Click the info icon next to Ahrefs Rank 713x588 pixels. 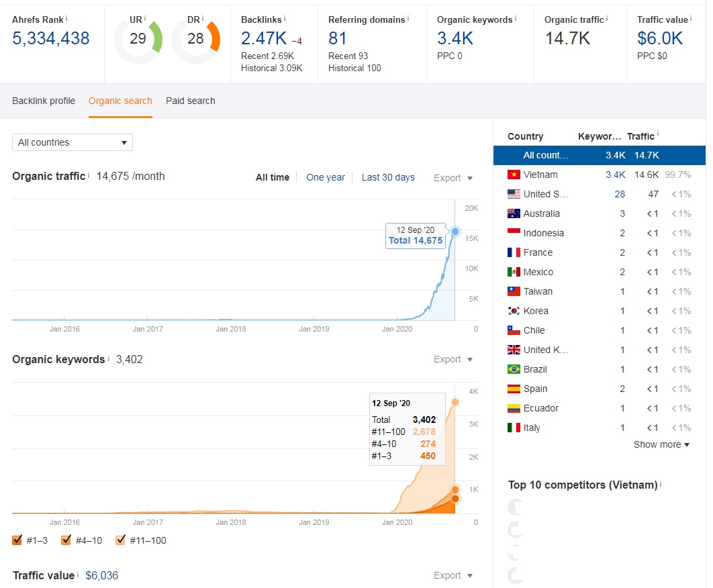coord(66,18)
